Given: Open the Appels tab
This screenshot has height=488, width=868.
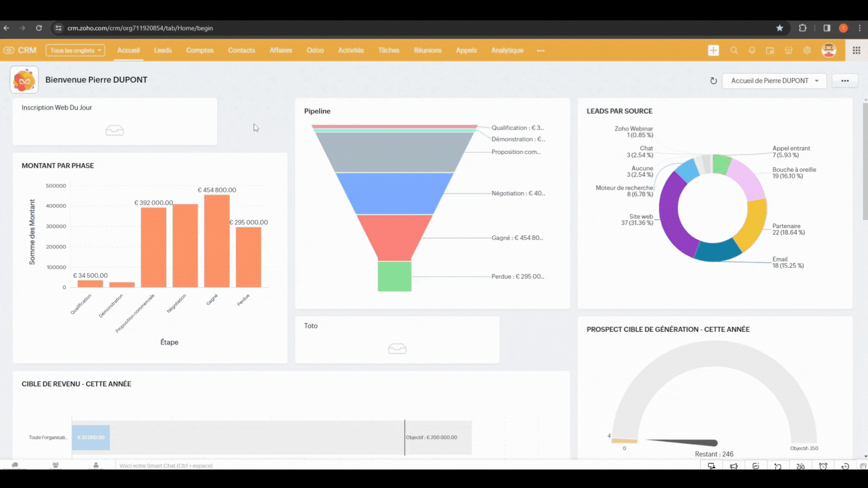Looking at the screenshot, I should point(466,50).
